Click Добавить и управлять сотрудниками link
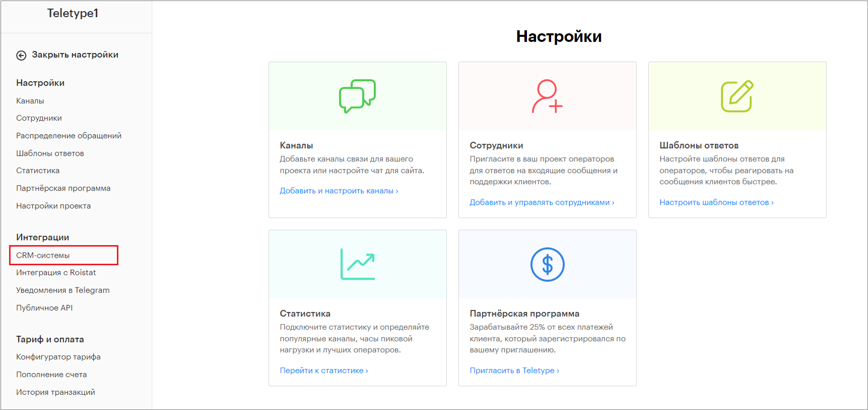The width and height of the screenshot is (868, 410). [542, 202]
